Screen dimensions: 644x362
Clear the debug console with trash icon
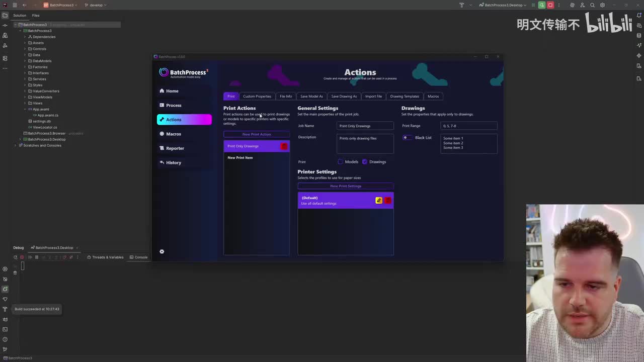(x=15, y=273)
